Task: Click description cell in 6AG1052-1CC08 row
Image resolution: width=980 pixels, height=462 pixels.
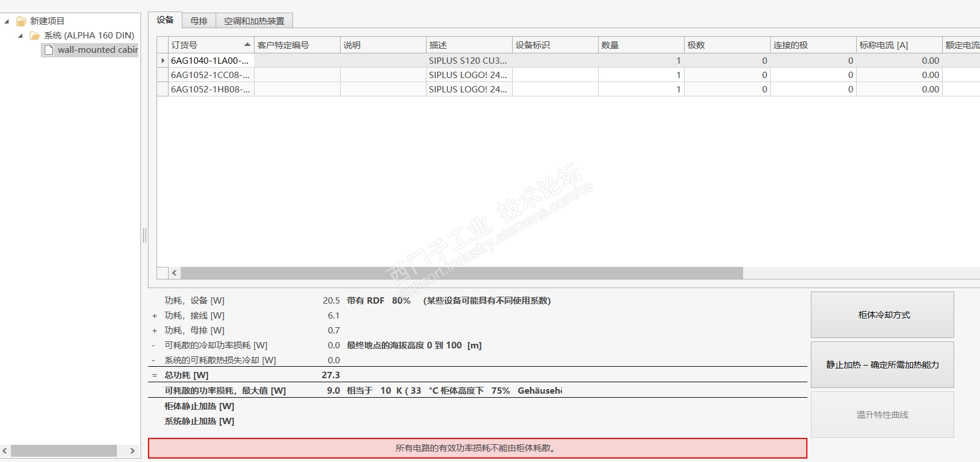Action: coord(469,75)
